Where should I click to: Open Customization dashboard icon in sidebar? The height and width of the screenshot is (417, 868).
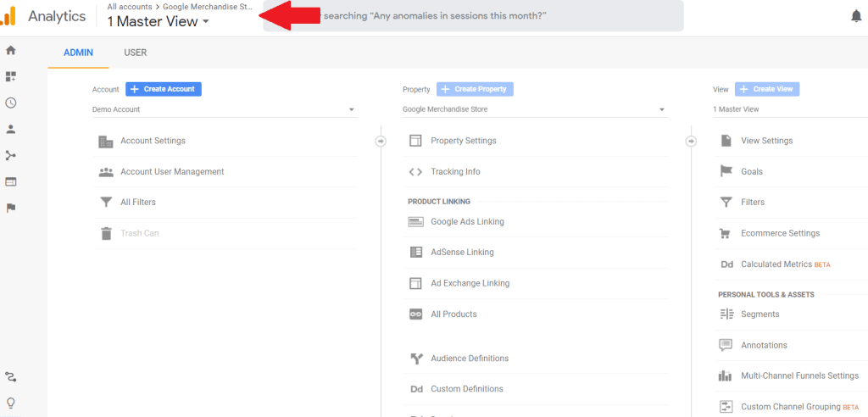[x=10, y=76]
